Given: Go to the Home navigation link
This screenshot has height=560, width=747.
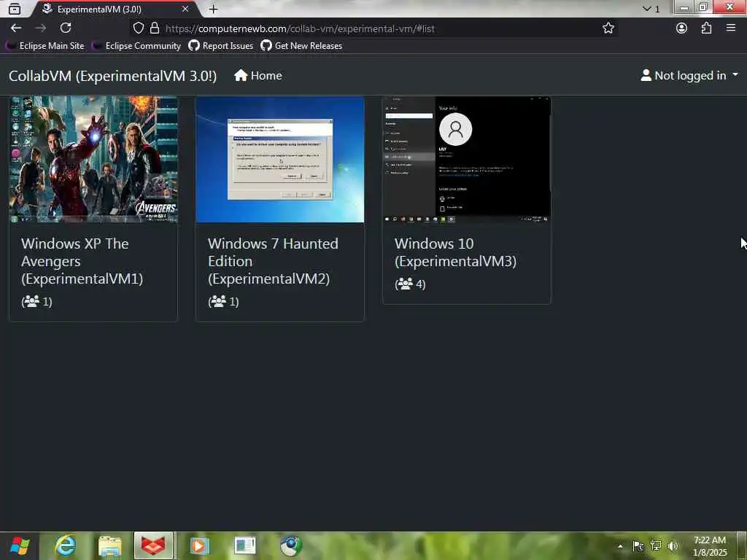Looking at the screenshot, I should 258,76.
